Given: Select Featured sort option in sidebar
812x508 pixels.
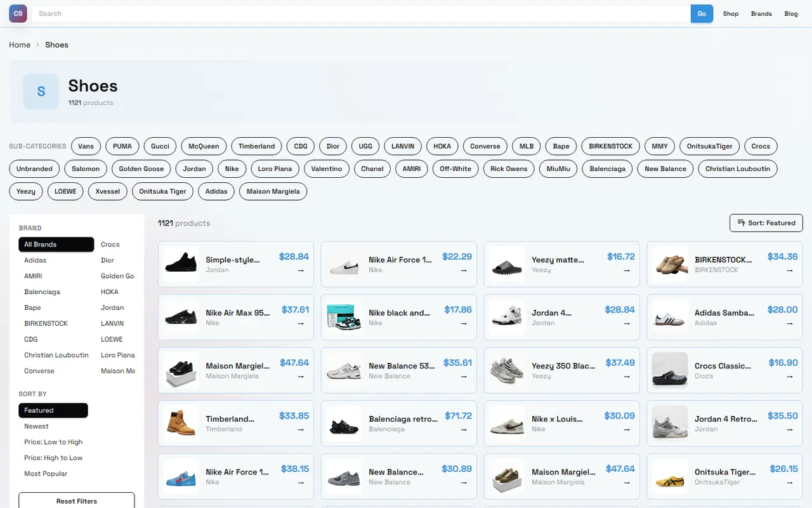Looking at the screenshot, I should pos(53,410).
